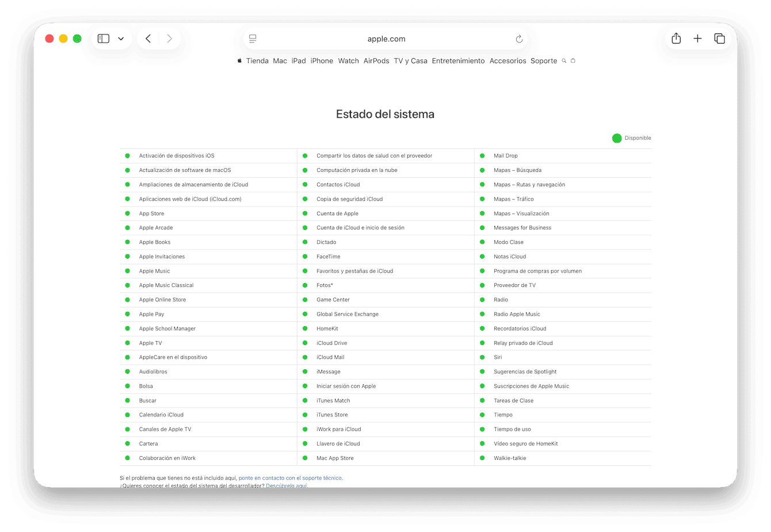The width and height of the screenshot is (771, 532).
Task: Click the 'Buscar' service name
Action: pyautogui.click(x=148, y=400)
